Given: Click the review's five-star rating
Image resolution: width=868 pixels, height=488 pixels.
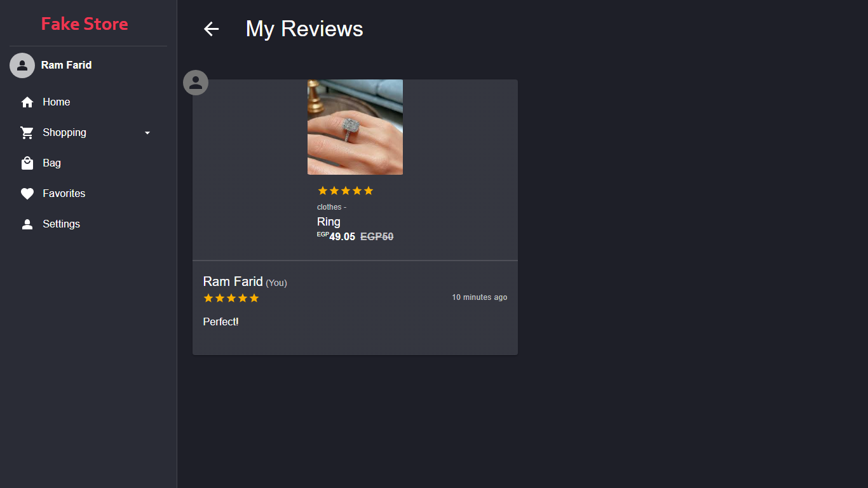Looking at the screenshot, I should pyautogui.click(x=231, y=298).
